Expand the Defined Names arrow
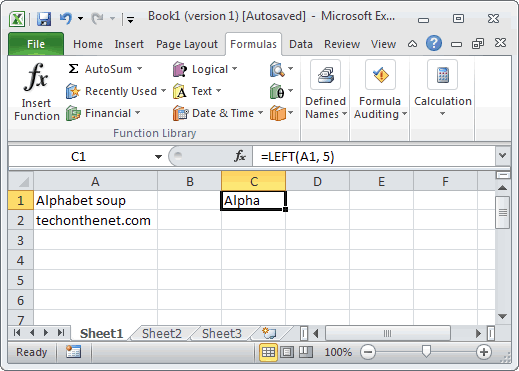519x371 pixels. coord(344,114)
